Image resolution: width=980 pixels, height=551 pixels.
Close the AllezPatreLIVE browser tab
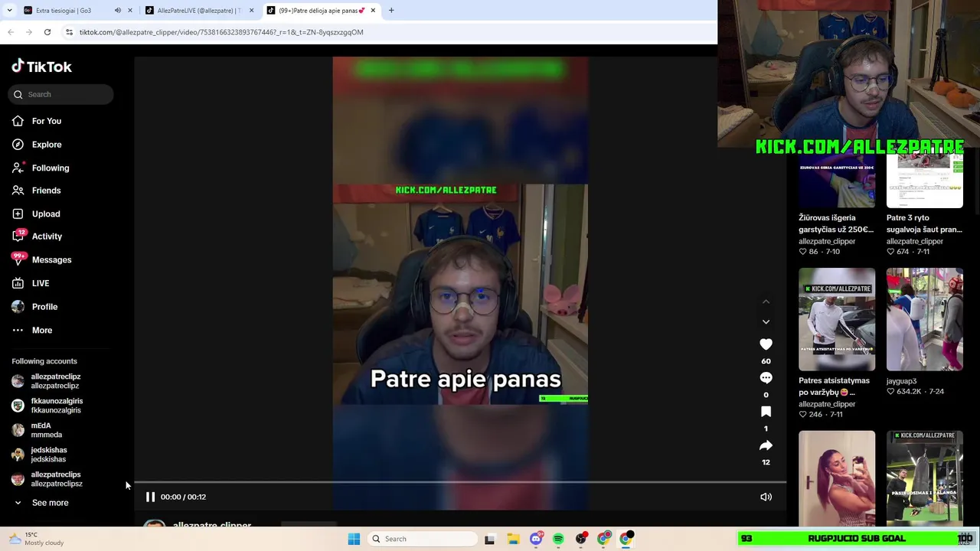click(251, 11)
